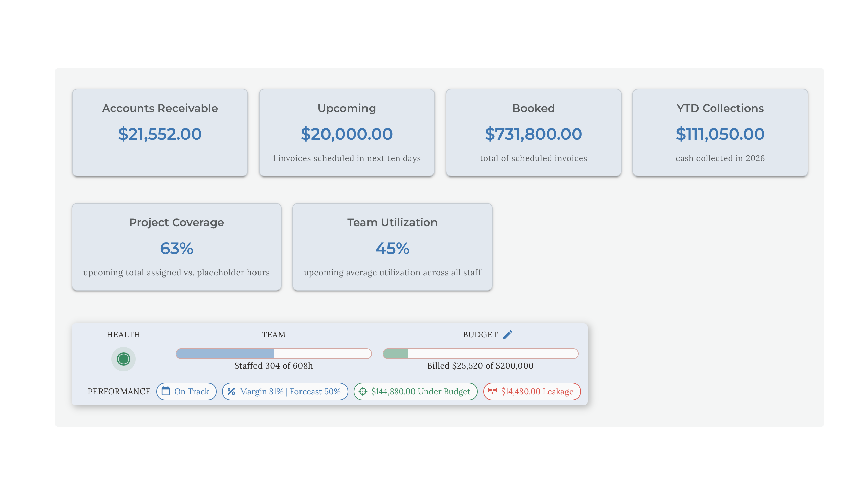Click the target icon in the Under Budget pill
The width and height of the screenshot is (868, 497).
point(363,392)
